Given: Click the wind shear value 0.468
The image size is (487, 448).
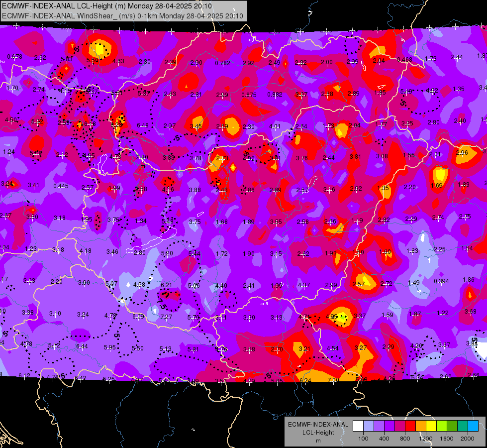Looking at the screenshot, I should tap(405, 59).
